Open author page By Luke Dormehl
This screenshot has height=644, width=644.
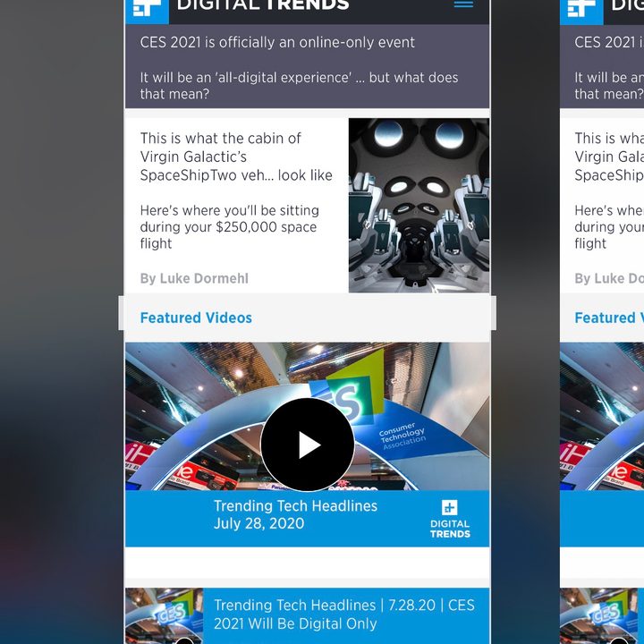pyautogui.click(x=194, y=278)
